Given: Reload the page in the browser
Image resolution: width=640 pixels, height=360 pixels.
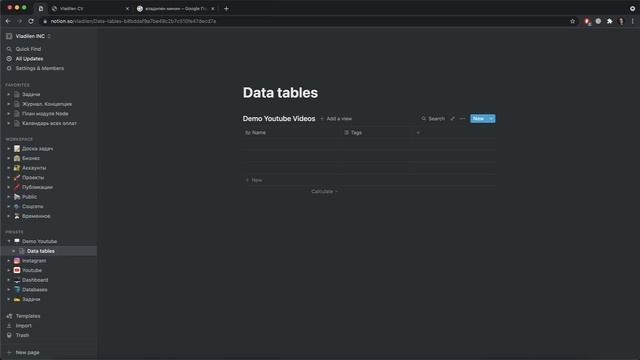Looking at the screenshot, I should (31, 21).
